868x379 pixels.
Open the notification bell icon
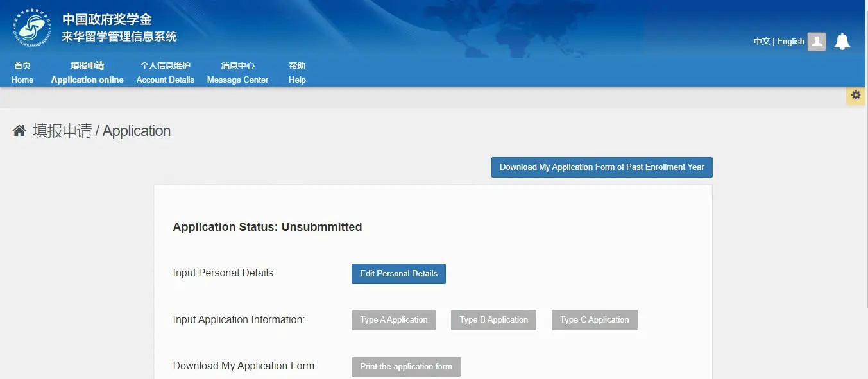[842, 42]
